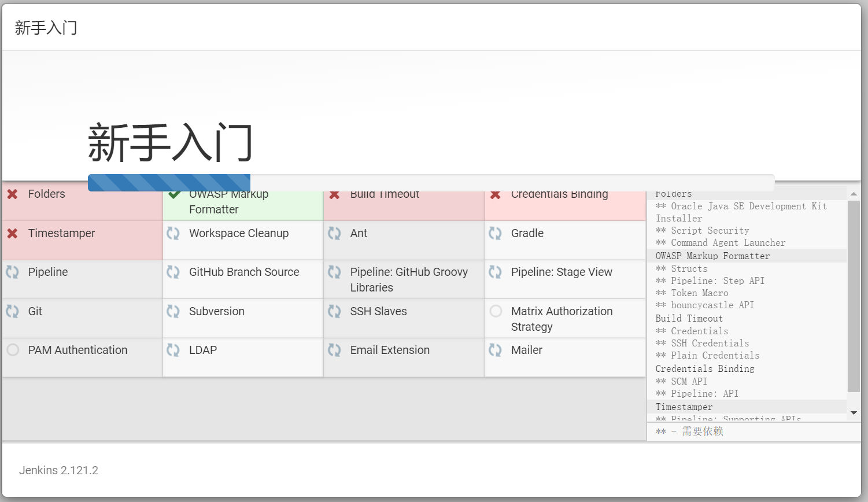The image size is (868, 502).
Task: Click the red X icon beside Folders
Action: point(12,194)
